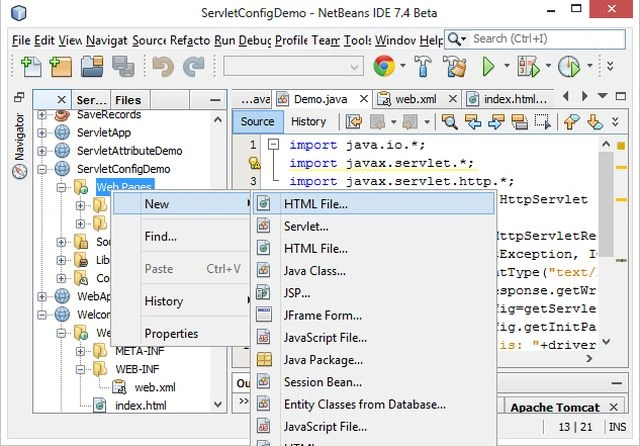Select JFrame Form... from New submenu

pos(373,315)
